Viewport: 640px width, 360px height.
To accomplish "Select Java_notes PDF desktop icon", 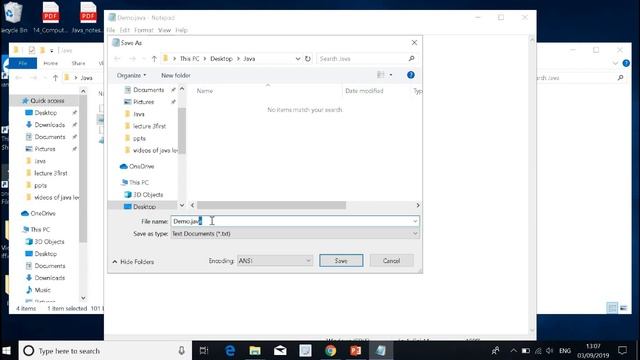I will [x=87, y=17].
